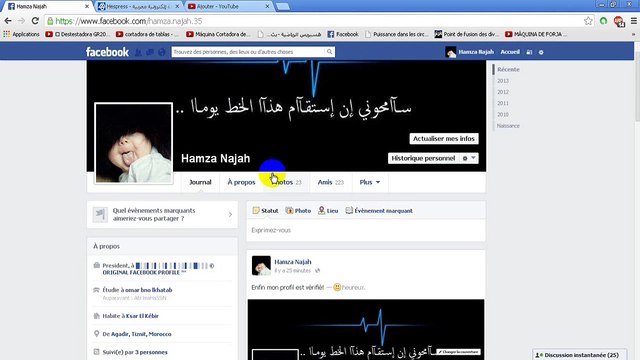Screen dimensions: 640x360
Task: Click the Facebook search input field
Action: coord(248,52)
